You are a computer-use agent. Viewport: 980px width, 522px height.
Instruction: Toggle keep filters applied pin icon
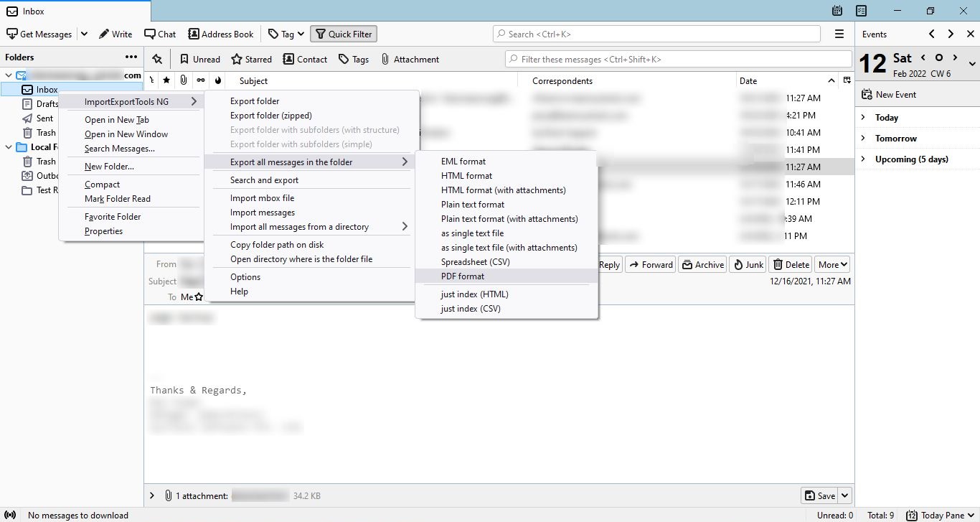pos(157,59)
